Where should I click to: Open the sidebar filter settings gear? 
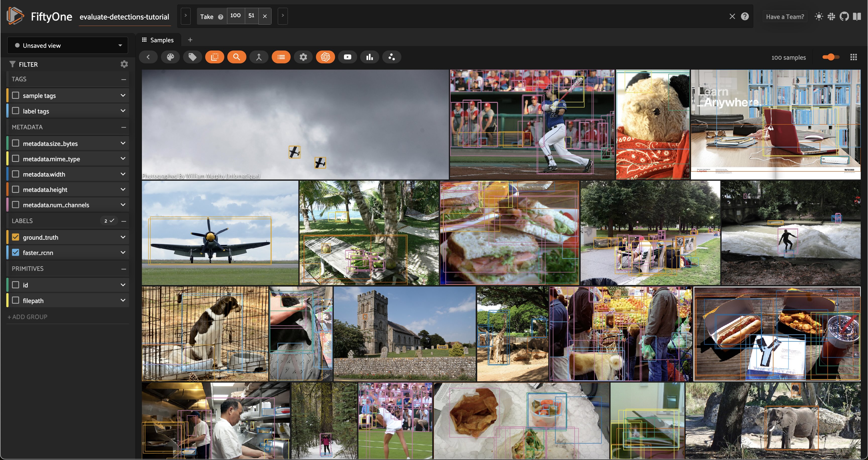(x=124, y=64)
